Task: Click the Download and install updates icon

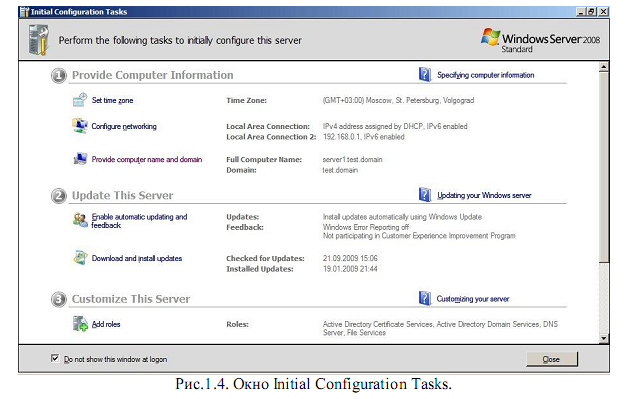Action: (80, 258)
